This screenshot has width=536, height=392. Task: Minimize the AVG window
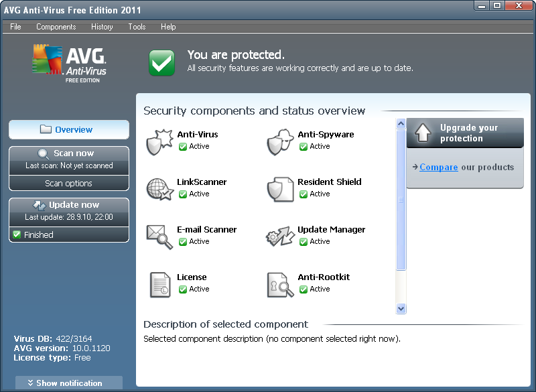(482, 5)
